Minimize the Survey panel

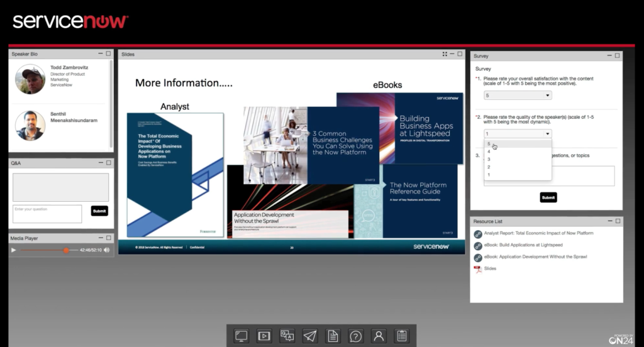[609, 55]
